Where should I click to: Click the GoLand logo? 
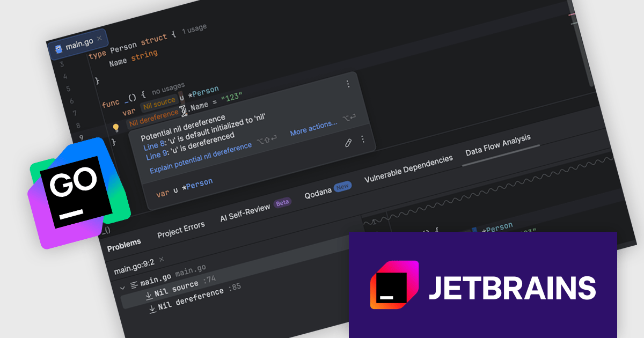coord(80,193)
